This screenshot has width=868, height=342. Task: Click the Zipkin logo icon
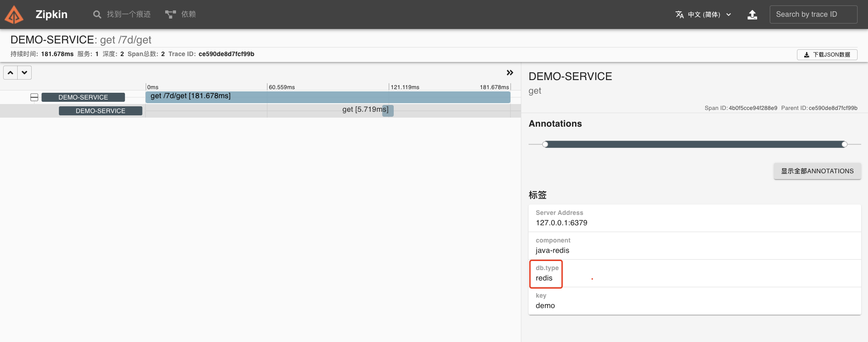14,14
